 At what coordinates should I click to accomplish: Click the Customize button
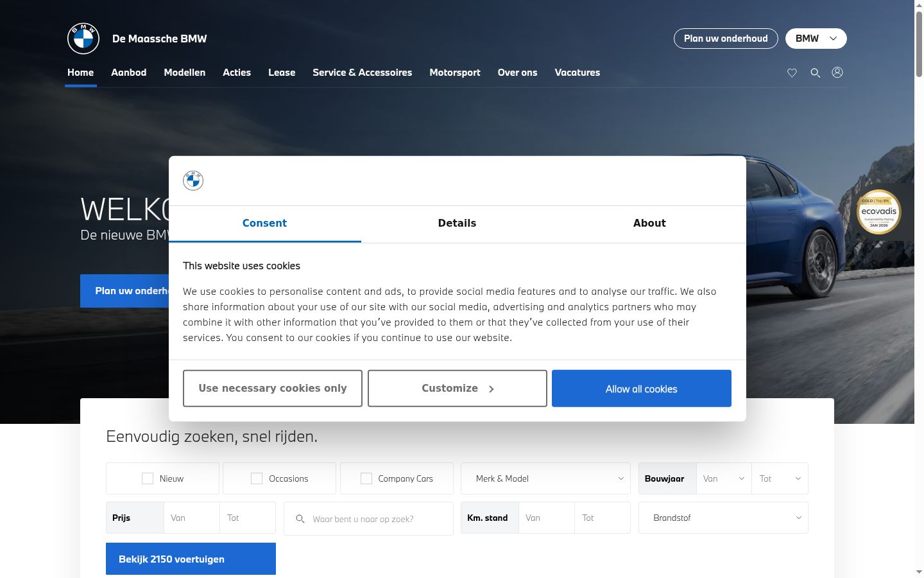point(458,389)
